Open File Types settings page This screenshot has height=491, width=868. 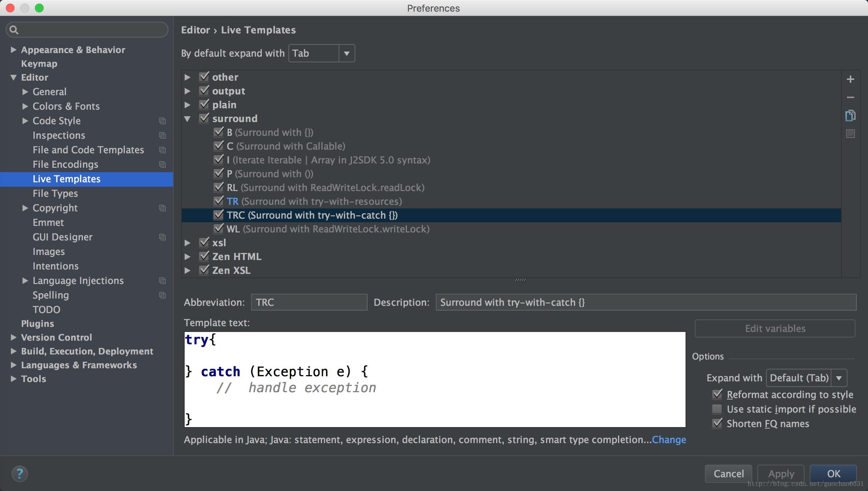pyautogui.click(x=55, y=194)
